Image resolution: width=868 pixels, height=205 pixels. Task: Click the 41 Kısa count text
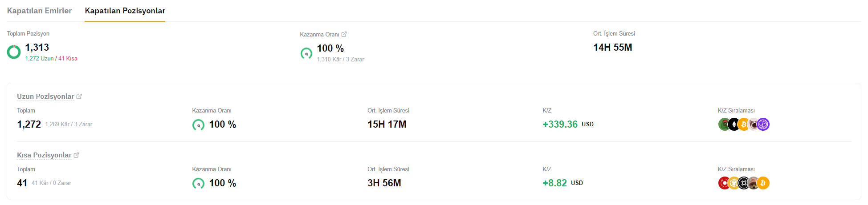(68, 59)
